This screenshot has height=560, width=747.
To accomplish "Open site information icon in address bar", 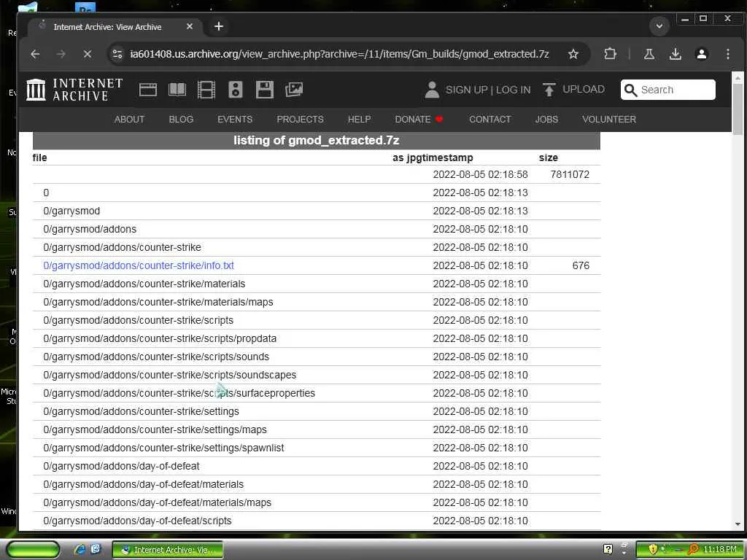I will pos(117,54).
